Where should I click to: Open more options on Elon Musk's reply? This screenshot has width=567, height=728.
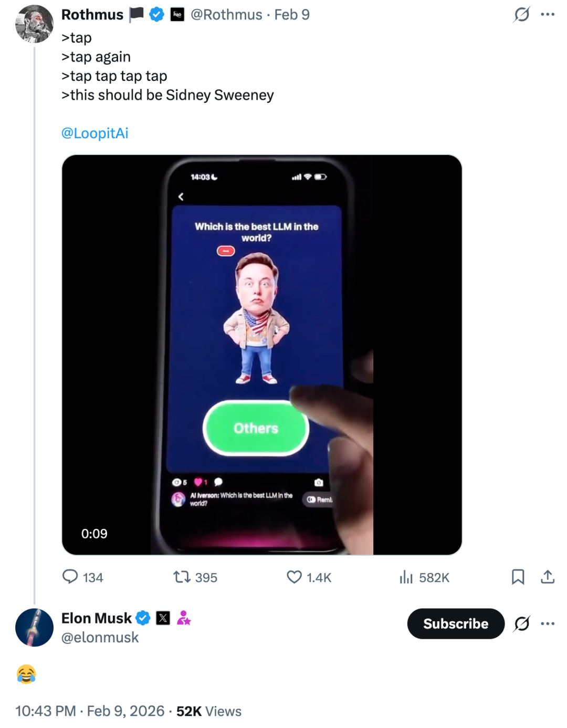(548, 623)
